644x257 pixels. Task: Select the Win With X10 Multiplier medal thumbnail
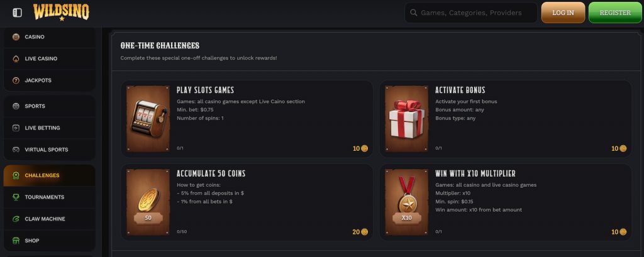tap(406, 202)
